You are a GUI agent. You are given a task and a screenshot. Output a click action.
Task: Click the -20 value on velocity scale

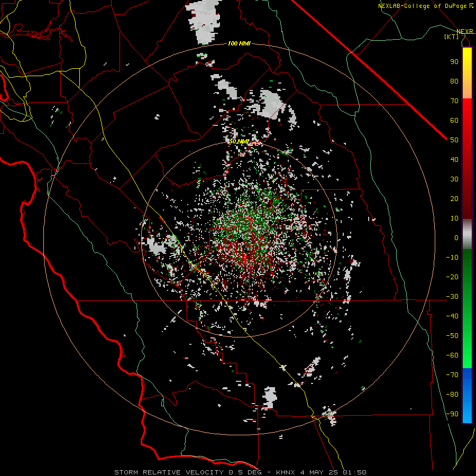(452, 277)
